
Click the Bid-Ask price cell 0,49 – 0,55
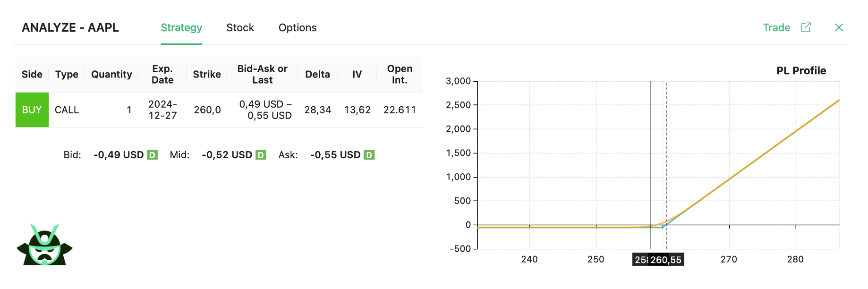pyautogui.click(x=266, y=110)
